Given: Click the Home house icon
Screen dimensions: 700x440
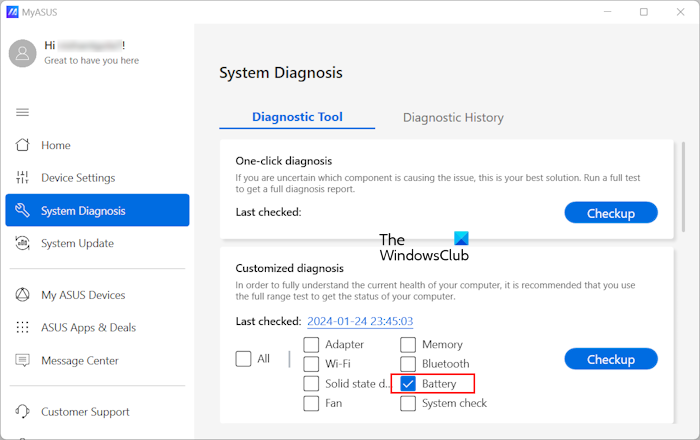Looking at the screenshot, I should 22,145.
